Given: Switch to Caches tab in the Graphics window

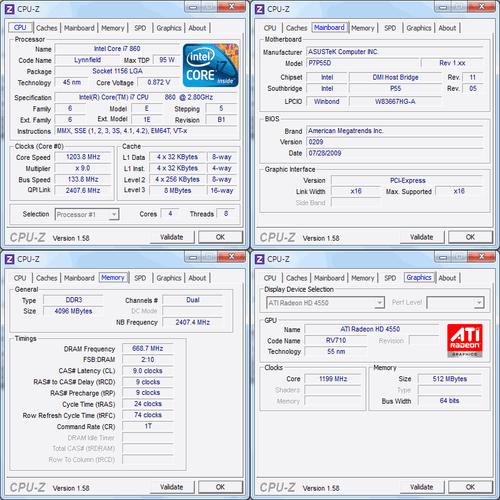Looking at the screenshot, I should coord(296,278).
